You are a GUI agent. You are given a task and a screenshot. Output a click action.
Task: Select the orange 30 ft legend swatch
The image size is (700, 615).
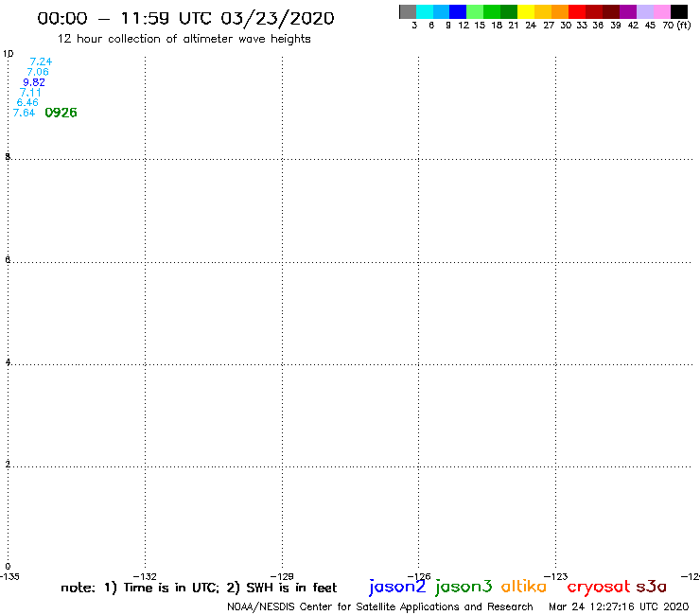[x=560, y=11]
